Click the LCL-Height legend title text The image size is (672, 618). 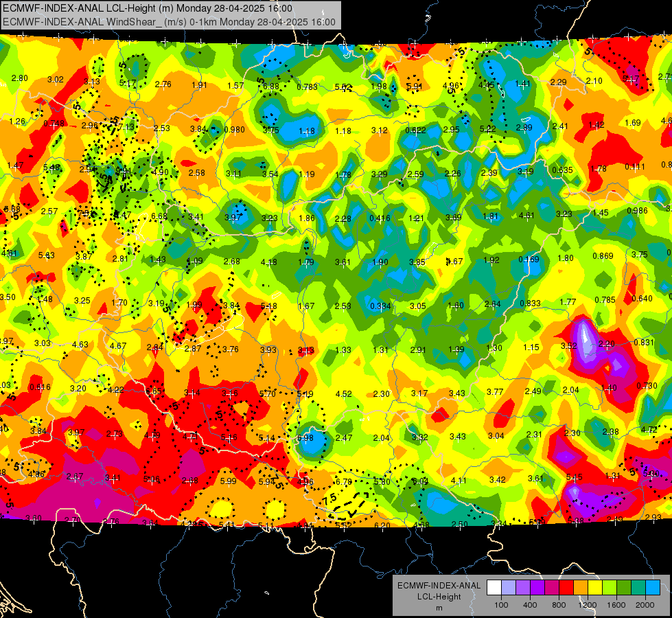[439, 597]
